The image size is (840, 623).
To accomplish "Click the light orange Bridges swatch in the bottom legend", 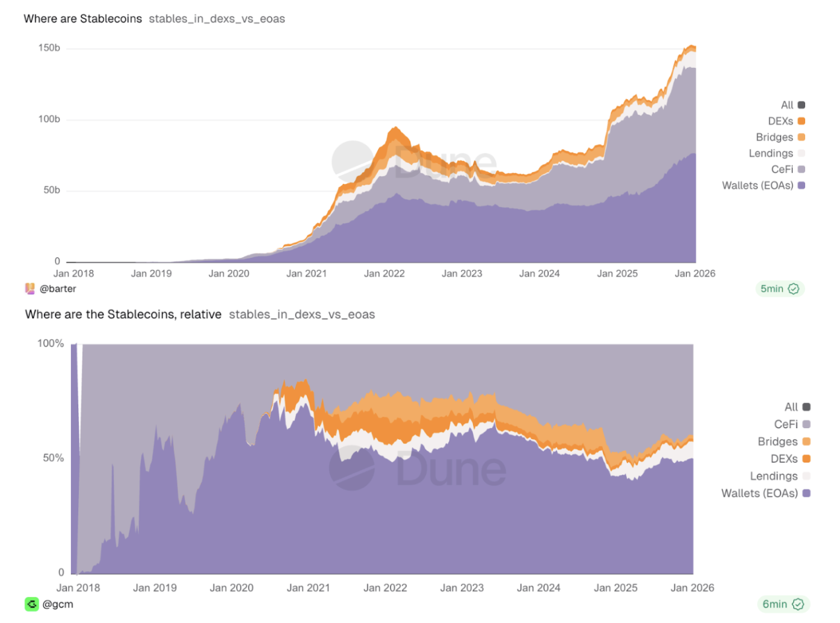I will pyautogui.click(x=806, y=441).
